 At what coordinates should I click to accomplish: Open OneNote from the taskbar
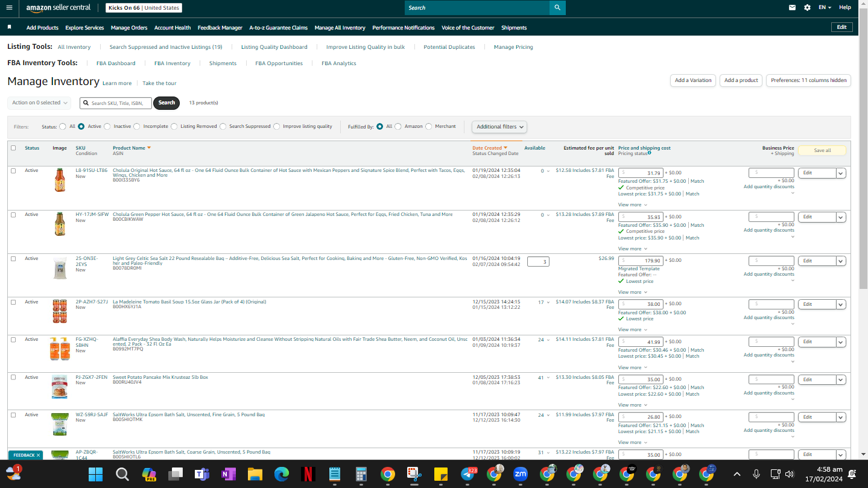229,474
